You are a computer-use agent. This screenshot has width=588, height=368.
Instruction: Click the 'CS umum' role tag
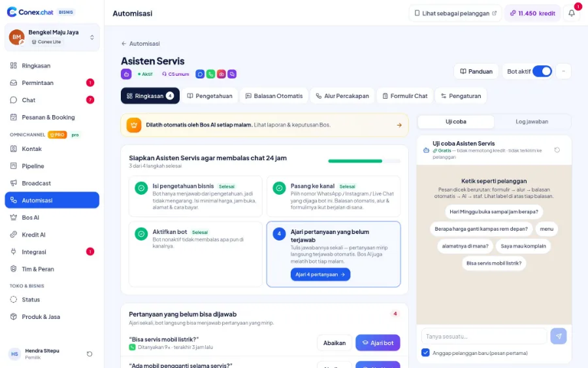coord(176,75)
